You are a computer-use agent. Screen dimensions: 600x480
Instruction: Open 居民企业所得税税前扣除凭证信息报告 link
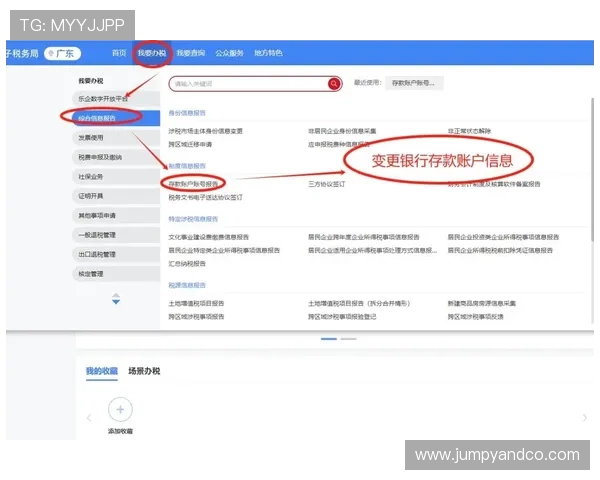501,250
